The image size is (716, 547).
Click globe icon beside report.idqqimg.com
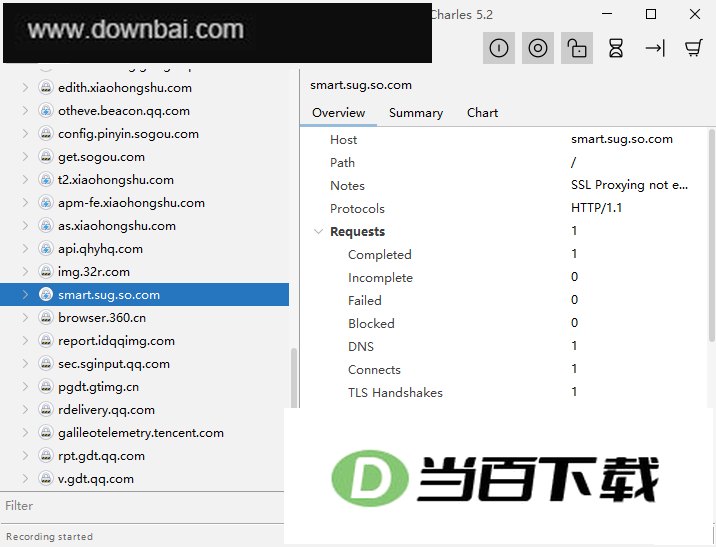[x=46, y=341]
